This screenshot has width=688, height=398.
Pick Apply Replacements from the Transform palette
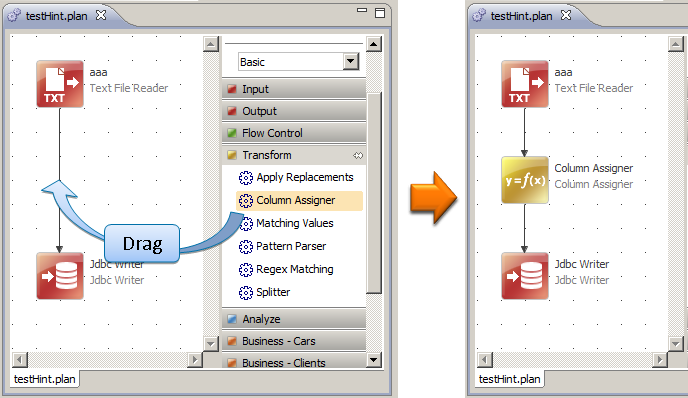[296, 177]
